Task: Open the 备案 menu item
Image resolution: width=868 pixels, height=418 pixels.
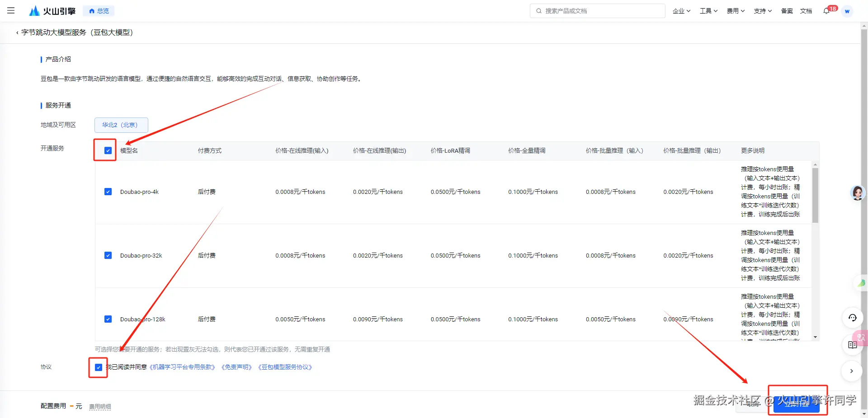Action: [787, 11]
